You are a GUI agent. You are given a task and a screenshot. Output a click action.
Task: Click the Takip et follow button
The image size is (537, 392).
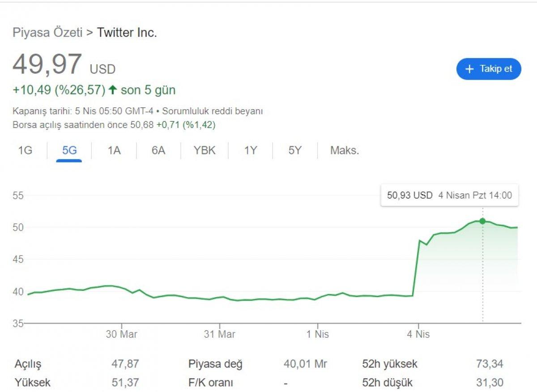[x=489, y=69]
